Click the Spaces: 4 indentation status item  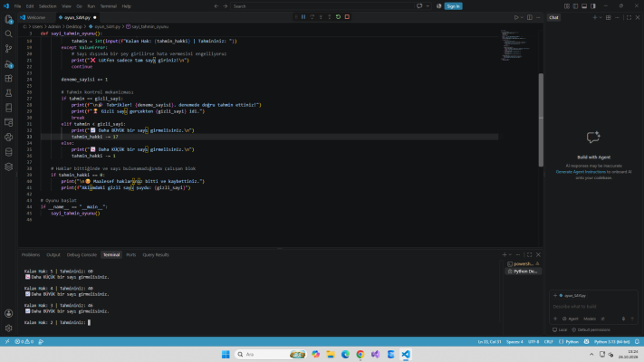(x=514, y=341)
